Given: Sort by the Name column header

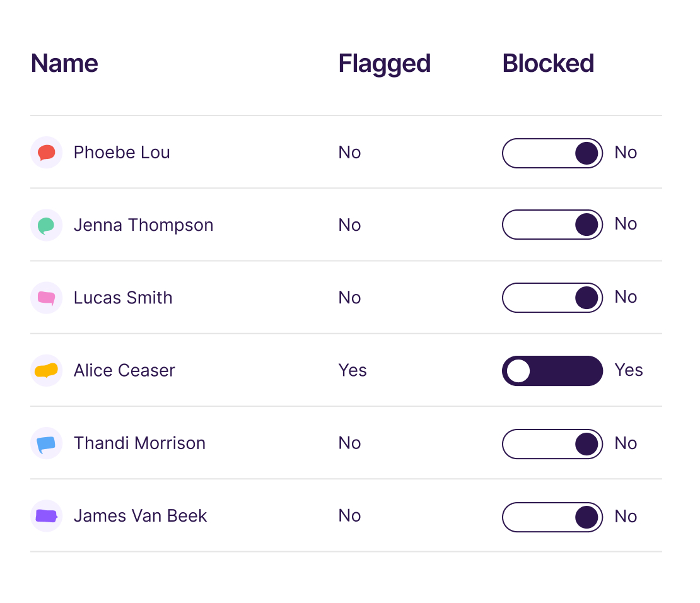Looking at the screenshot, I should (64, 63).
